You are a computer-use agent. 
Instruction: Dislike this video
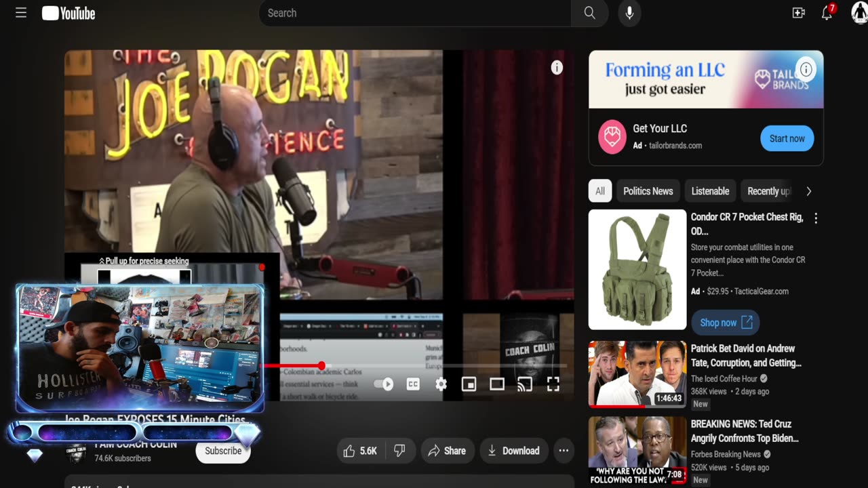click(x=399, y=451)
